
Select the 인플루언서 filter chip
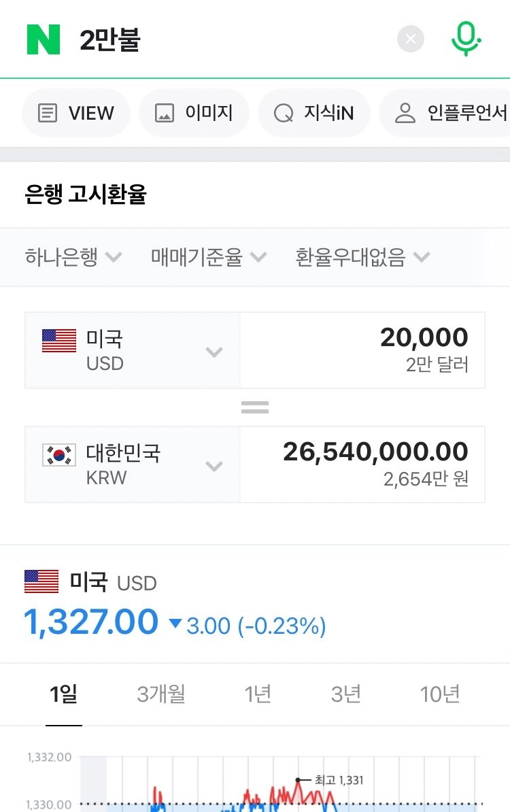(445, 113)
